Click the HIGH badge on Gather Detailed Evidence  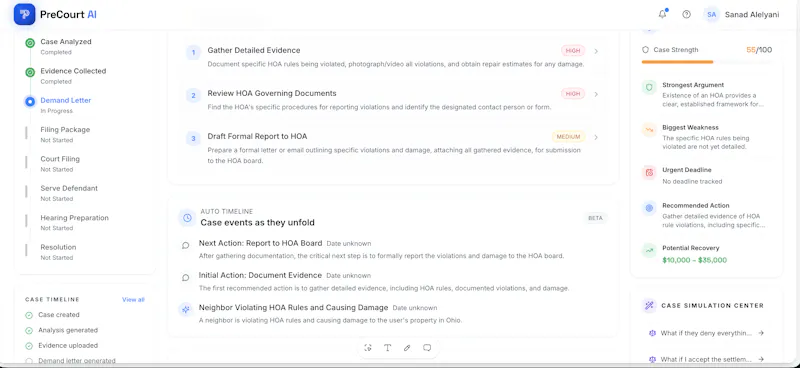point(573,51)
